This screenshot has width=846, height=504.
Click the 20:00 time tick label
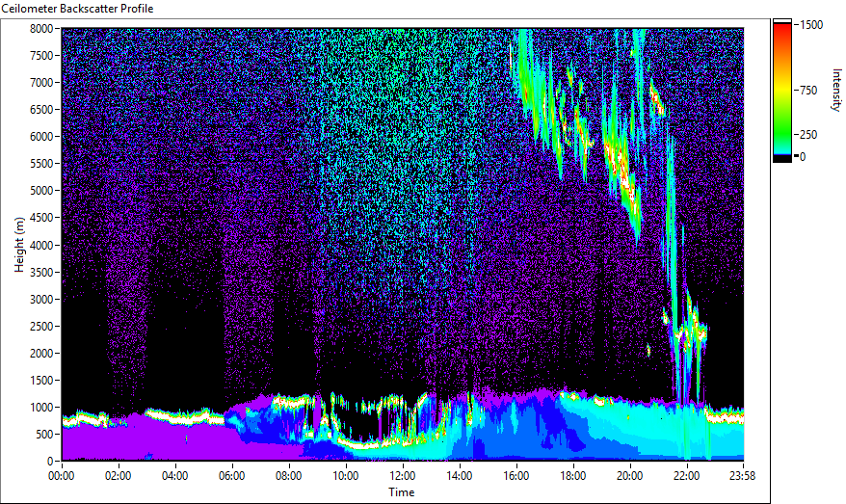click(629, 476)
